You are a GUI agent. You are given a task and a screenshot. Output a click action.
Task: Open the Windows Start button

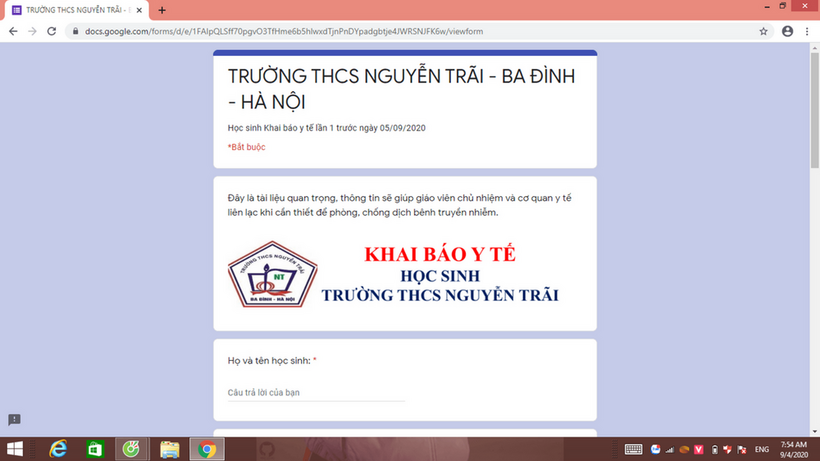[15, 449]
